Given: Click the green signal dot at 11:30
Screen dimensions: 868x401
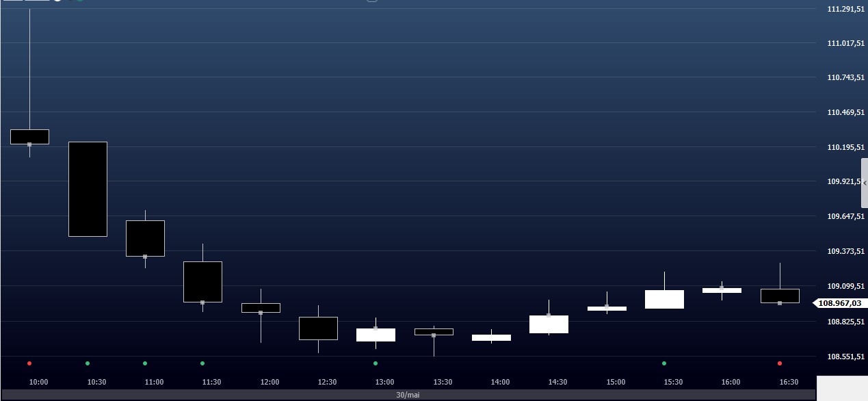Looking at the screenshot, I should click(x=202, y=363).
